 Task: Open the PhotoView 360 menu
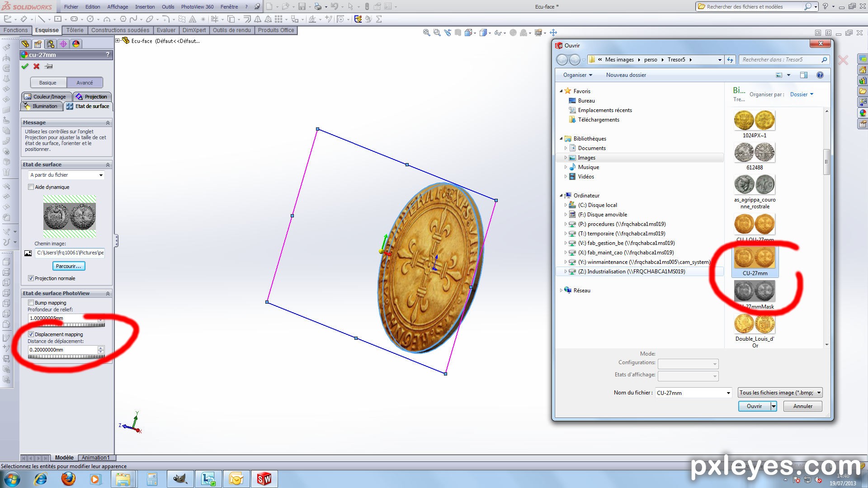tap(197, 7)
